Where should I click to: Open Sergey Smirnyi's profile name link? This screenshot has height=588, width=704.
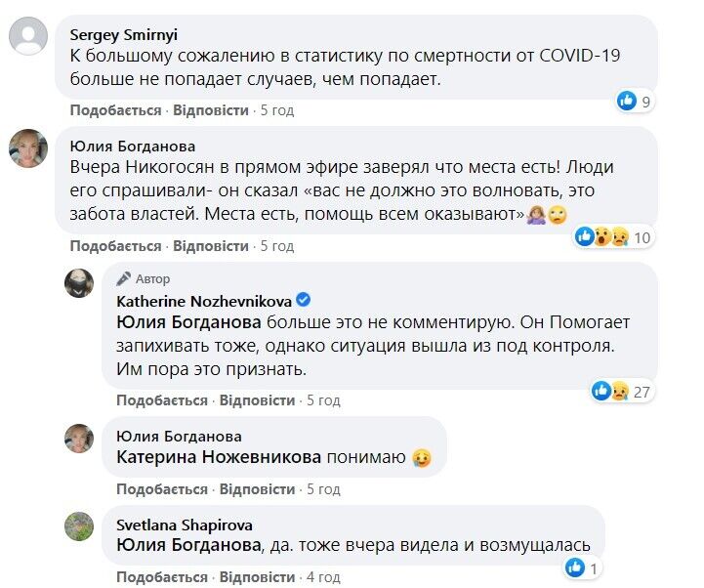click(x=121, y=34)
